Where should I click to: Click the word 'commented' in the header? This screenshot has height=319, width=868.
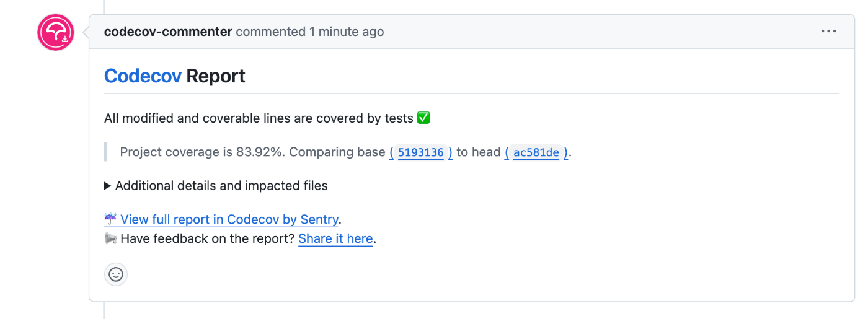(x=271, y=32)
